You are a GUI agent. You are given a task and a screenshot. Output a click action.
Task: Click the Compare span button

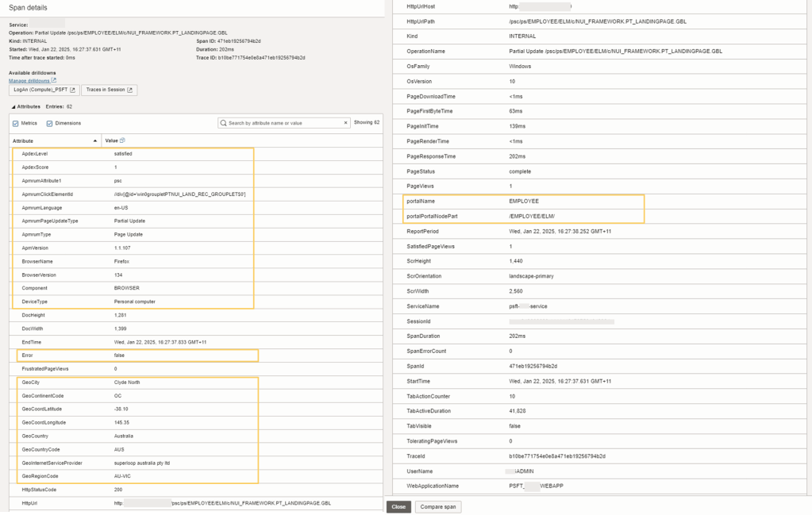tap(437, 506)
